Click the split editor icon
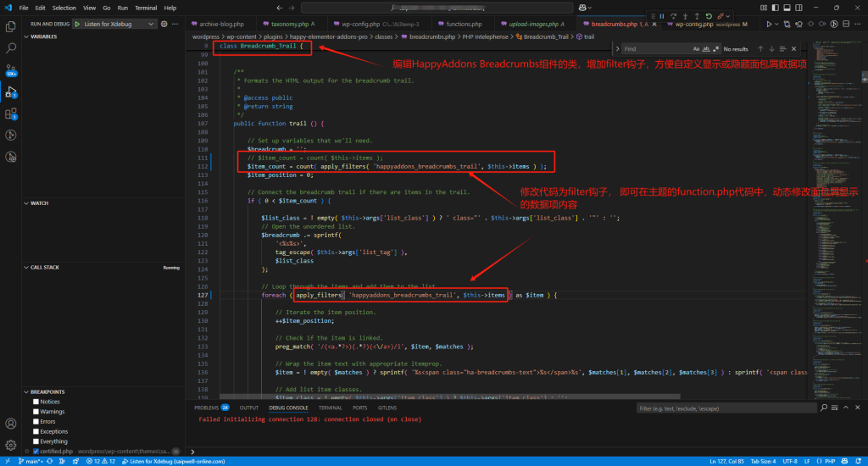The image size is (868, 466). click(846, 24)
